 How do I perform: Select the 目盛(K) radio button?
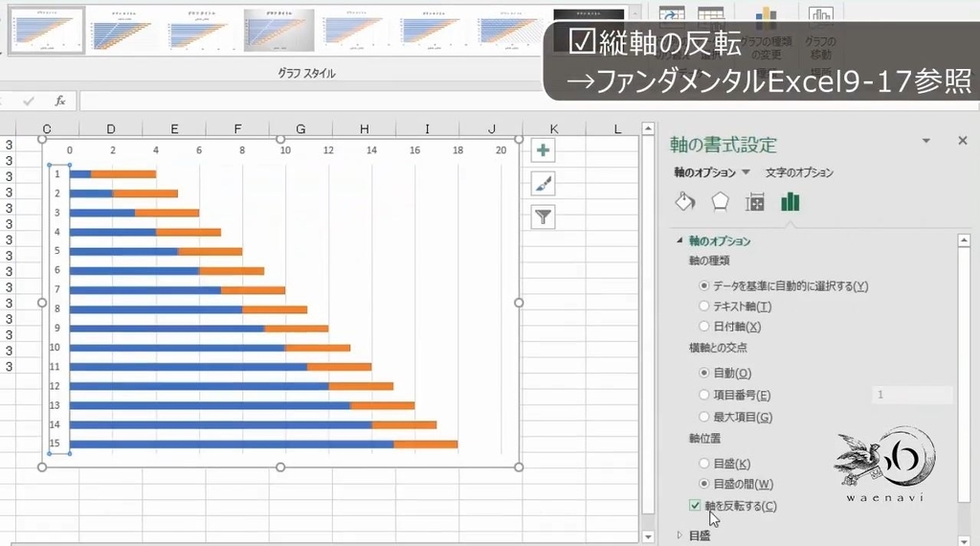tap(704, 464)
